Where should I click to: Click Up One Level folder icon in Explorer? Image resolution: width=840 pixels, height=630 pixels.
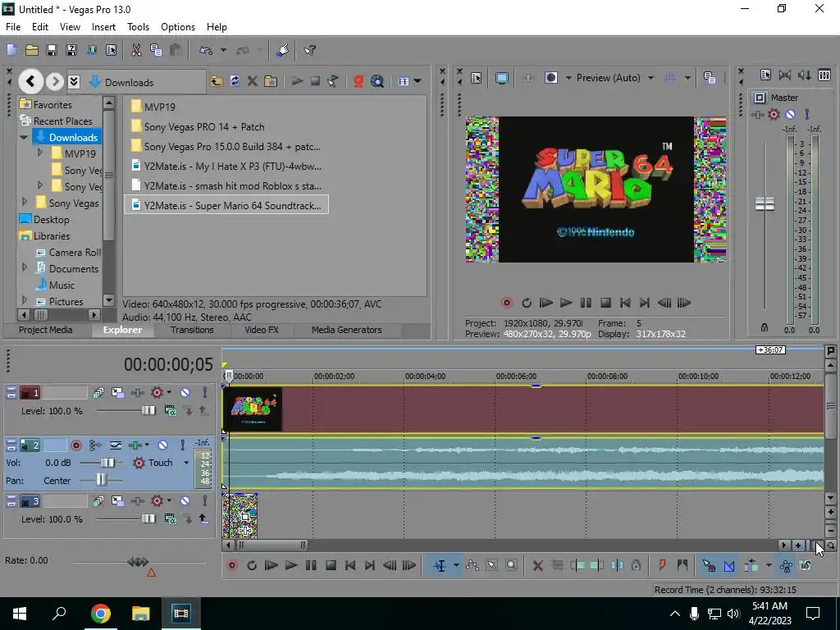point(216,81)
